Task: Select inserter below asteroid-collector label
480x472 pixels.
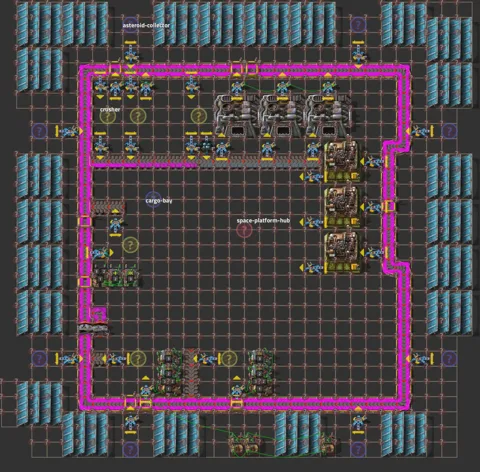Action: 130,54
